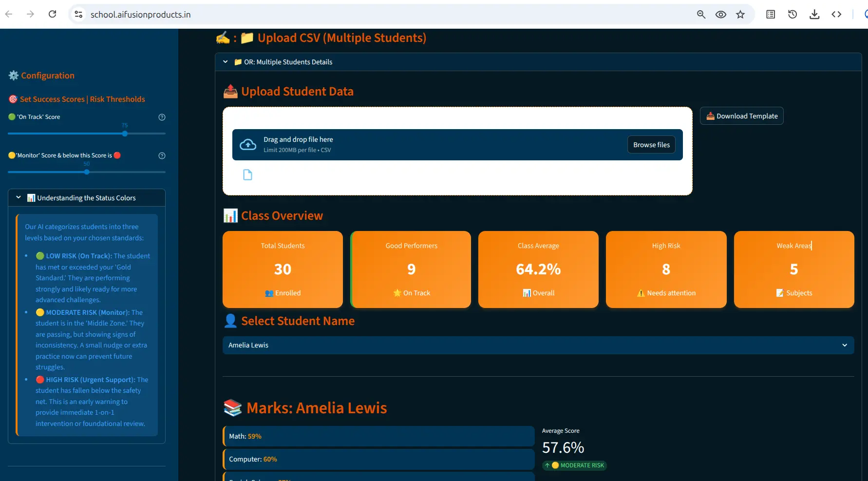
Task: Click the Upload Student Data tray icon
Action: [230, 91]
